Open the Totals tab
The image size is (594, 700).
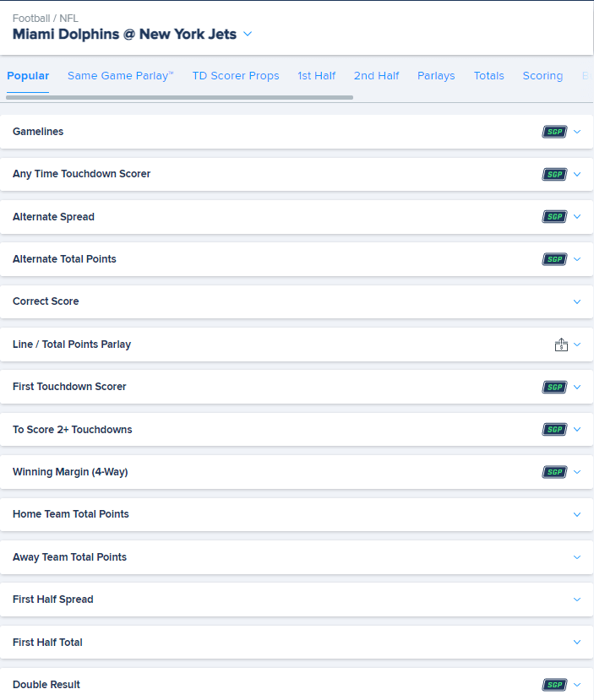488,76
